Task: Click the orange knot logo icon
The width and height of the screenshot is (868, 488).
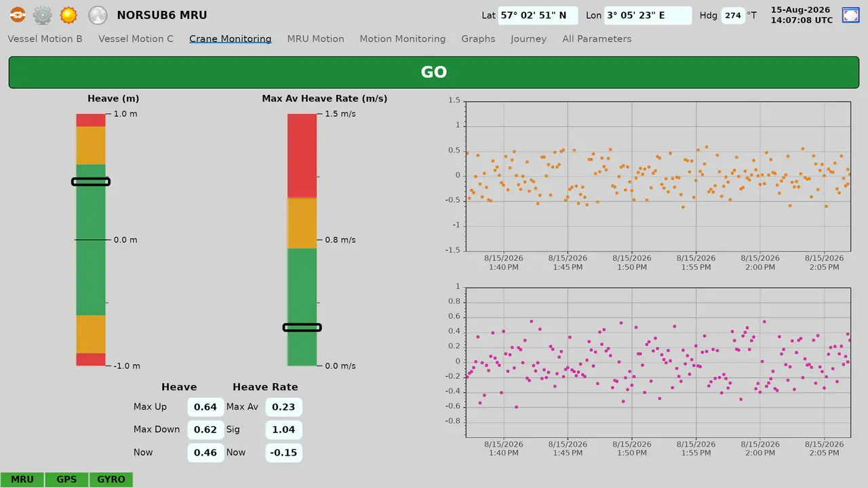Action: point(18,15)
